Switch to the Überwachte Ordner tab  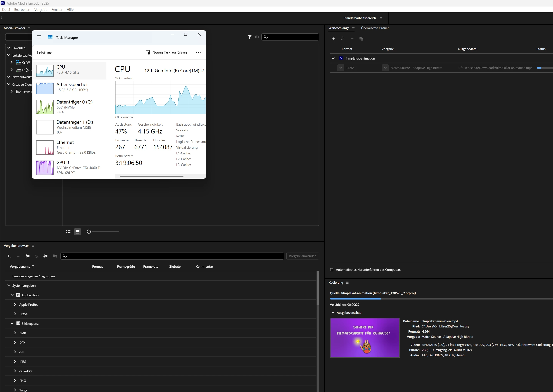point(375,28)
